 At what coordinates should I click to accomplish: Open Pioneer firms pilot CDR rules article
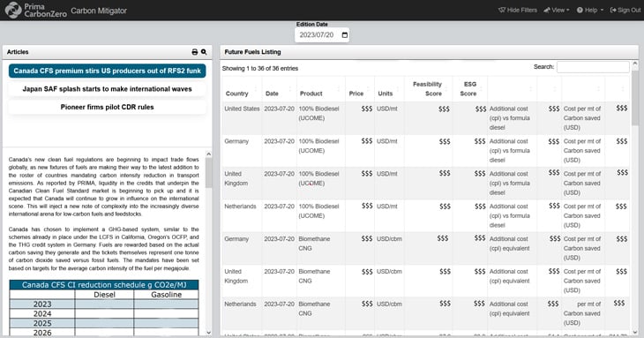coord(108,107)
